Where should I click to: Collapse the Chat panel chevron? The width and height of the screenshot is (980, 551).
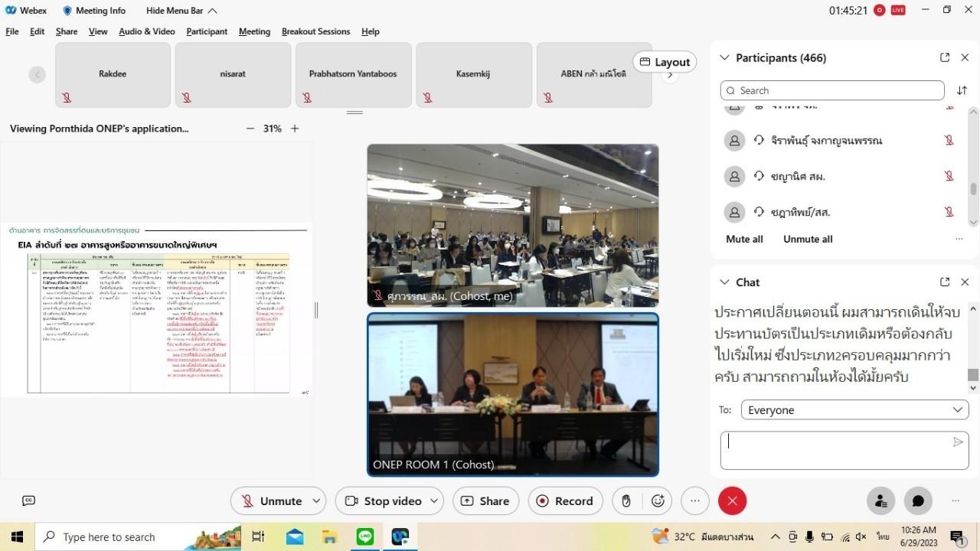point(724,282)
